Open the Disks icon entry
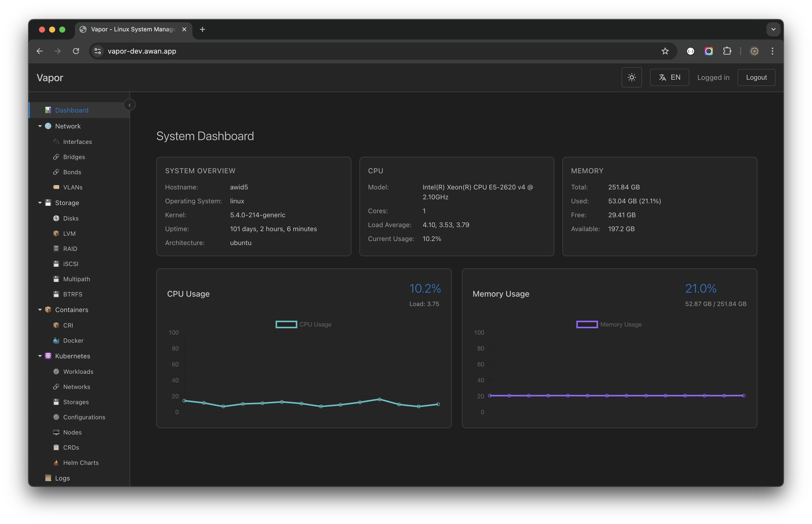Viewport: 812px width, 524px height. pyautogui.click(x=56, y=219)
